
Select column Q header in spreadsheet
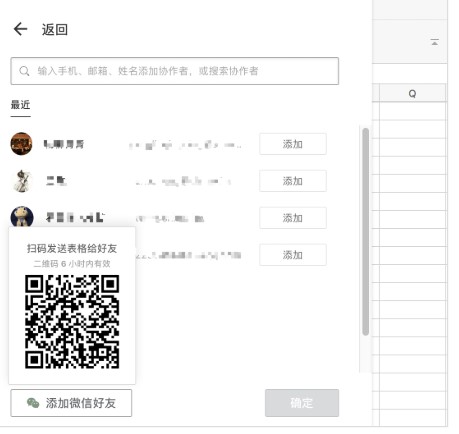point(413,93)
